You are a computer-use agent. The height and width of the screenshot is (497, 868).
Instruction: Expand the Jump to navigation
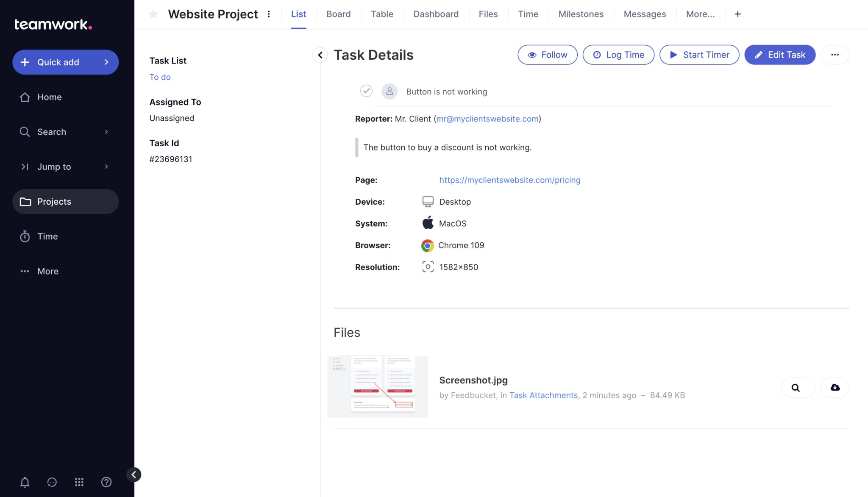click(54, 167)
